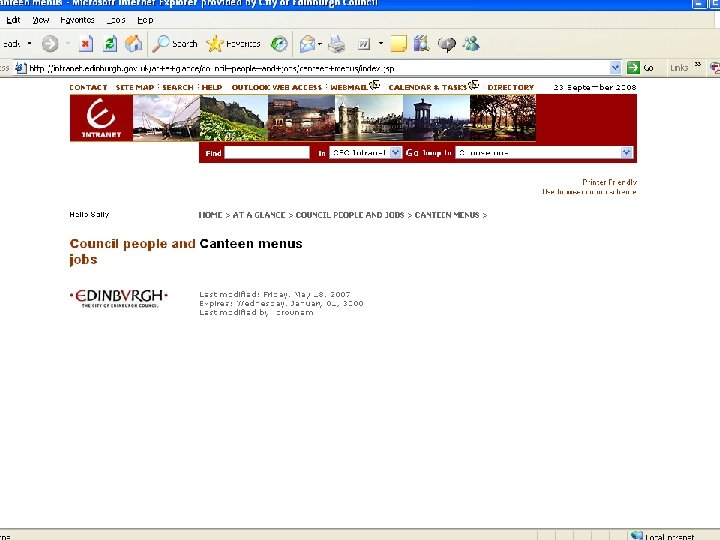Click the Local intranet zone status icon

(636, 535)
